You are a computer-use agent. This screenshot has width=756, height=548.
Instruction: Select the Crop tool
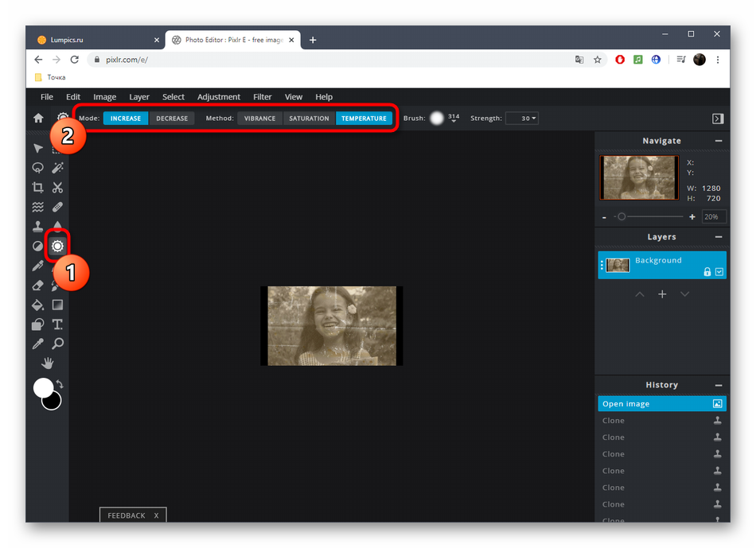point(37,188)
